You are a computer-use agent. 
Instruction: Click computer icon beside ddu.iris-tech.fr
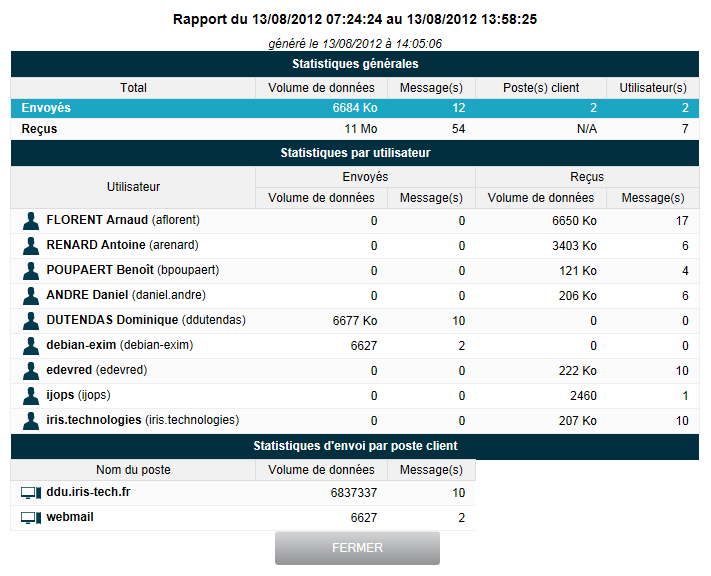[x=31, y=493]
